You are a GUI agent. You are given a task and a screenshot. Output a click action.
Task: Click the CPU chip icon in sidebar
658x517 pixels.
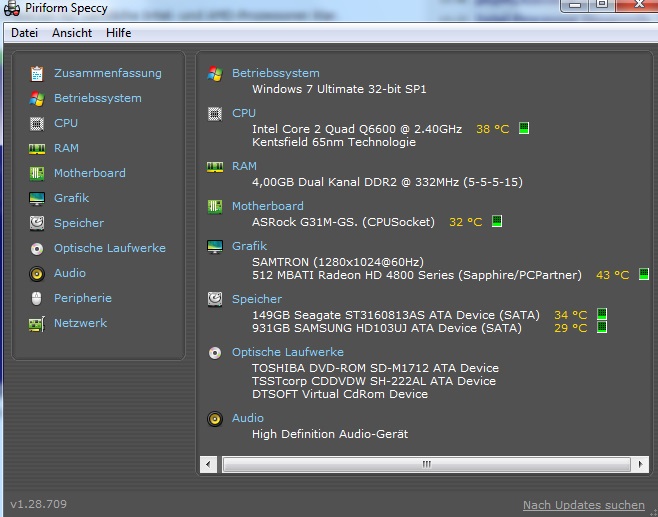coord(37,124)
